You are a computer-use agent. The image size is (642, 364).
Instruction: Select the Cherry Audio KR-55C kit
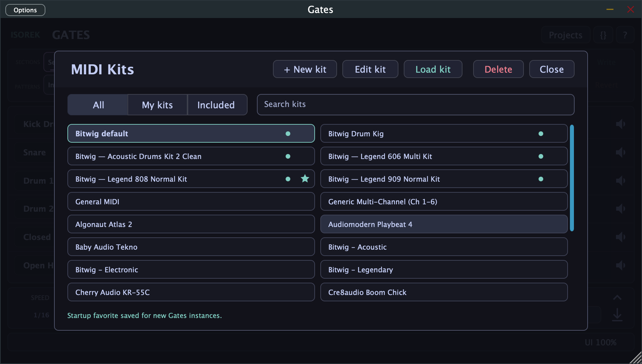191,292
